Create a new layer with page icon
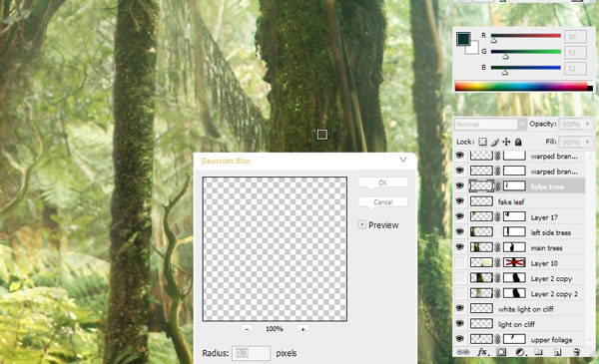This screenshot has width=599, height=364. pos(557,352)
